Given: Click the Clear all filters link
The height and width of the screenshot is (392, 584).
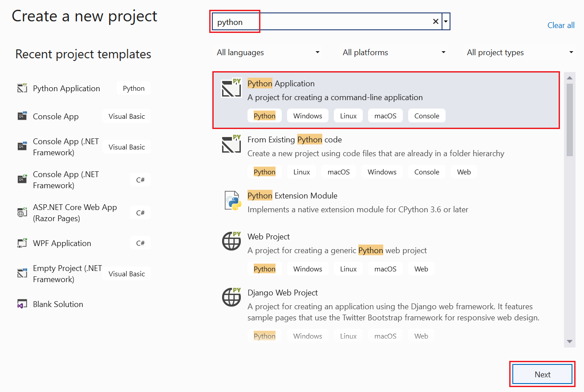Looking at the screenshot, I should [x=561, y=25].
